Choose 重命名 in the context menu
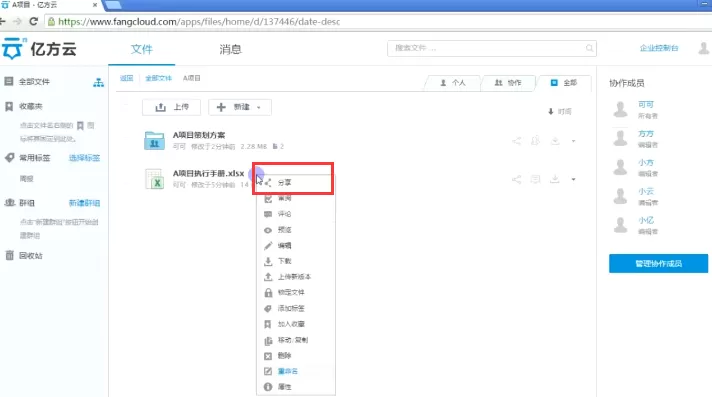This screenshot has width=712, height=397. tap(296, 371)
